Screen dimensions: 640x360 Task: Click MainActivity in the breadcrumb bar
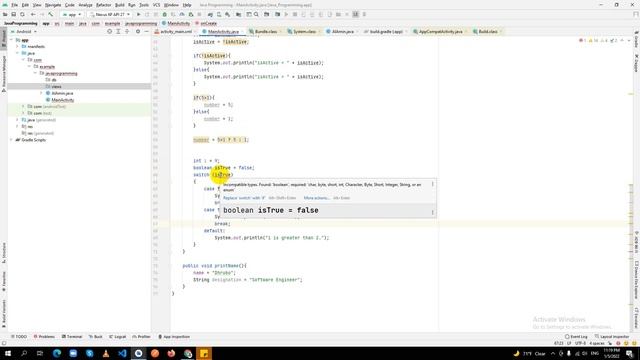[x=176, y=23]
